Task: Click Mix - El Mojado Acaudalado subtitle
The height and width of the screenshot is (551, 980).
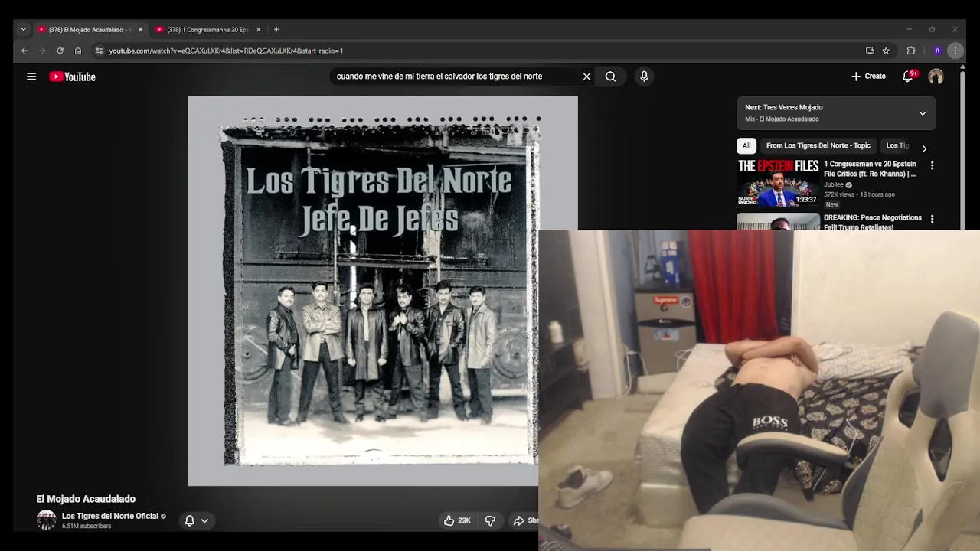Action: coord(782,119)
